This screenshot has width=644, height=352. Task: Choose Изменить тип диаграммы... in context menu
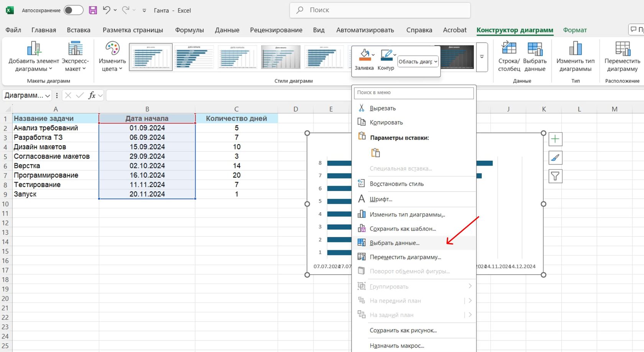[x=414, y=214]
